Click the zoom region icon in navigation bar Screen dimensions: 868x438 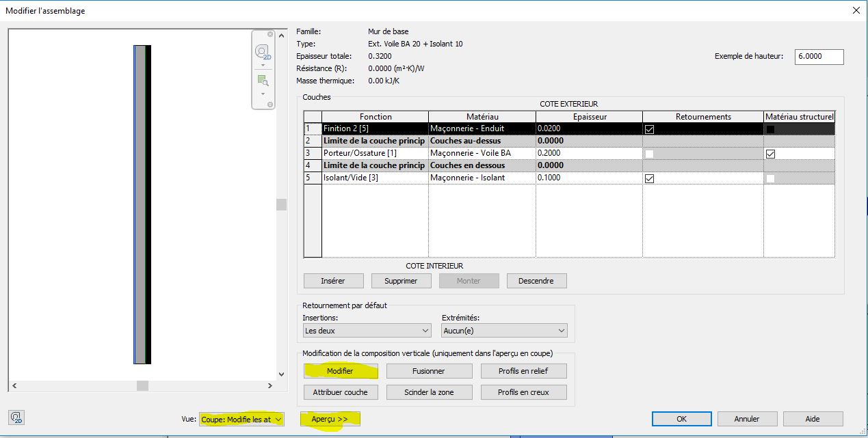(263, 80)
